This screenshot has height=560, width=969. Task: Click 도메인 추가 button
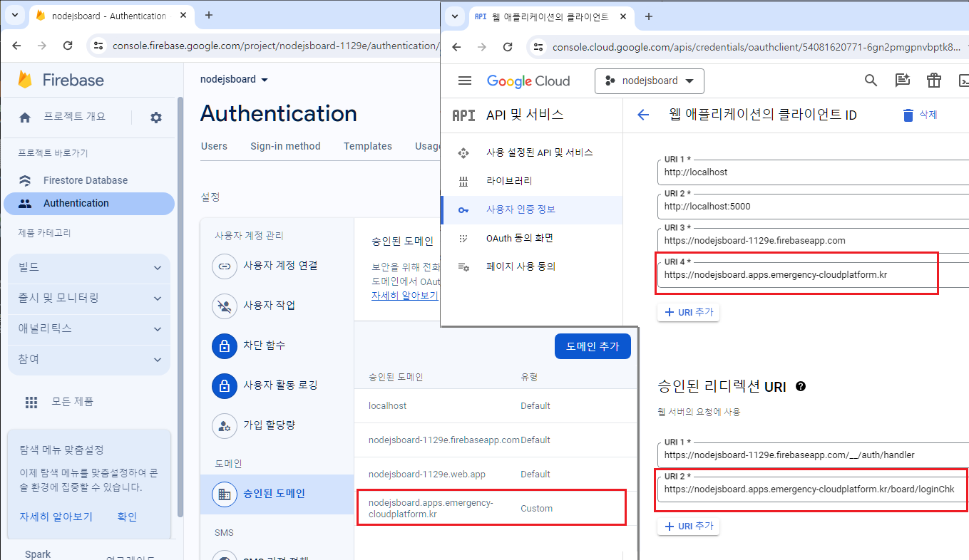click(x=593, y=346)
